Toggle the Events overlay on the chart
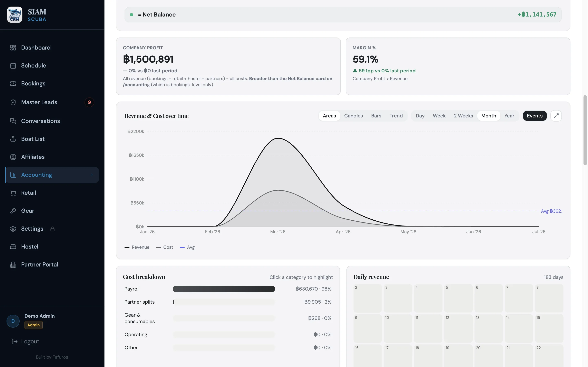 (535, 116)
